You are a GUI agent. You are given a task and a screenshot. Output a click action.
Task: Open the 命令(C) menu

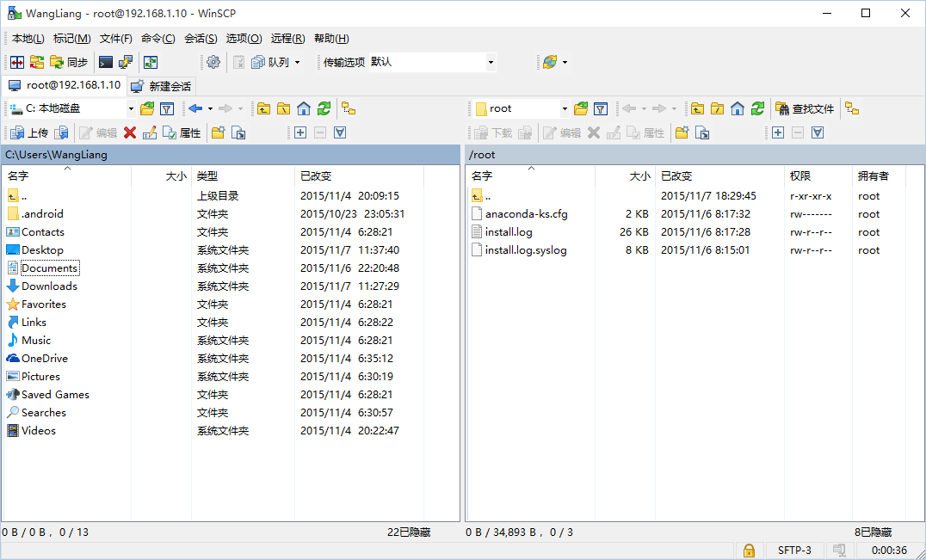[x=157, y=39]
